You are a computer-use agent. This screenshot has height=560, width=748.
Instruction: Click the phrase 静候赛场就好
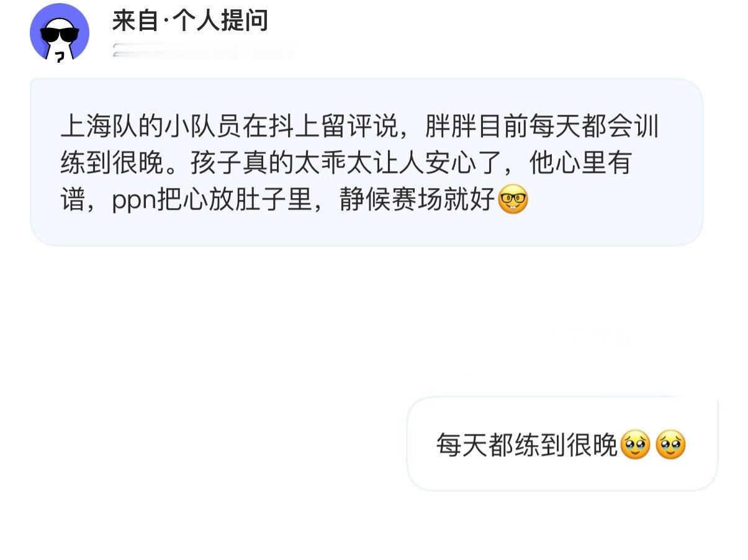tap(418, 201)
